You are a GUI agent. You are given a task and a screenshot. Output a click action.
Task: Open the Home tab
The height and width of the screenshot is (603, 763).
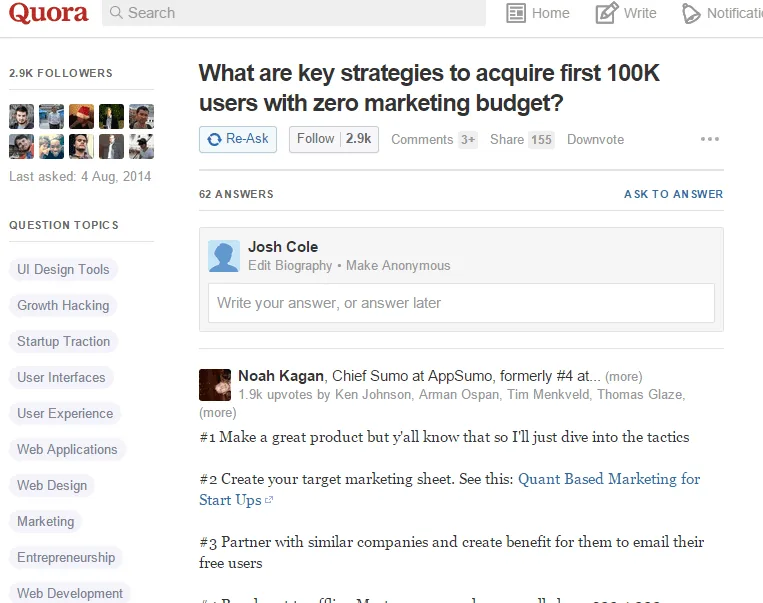coord(538,13)
